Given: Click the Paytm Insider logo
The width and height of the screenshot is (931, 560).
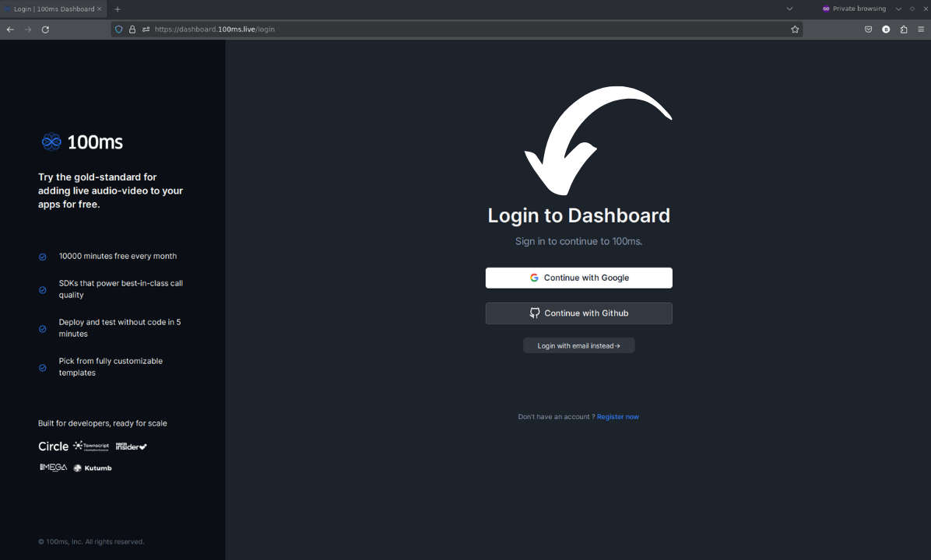Looking at the screenshot, I should pos(132,446).
